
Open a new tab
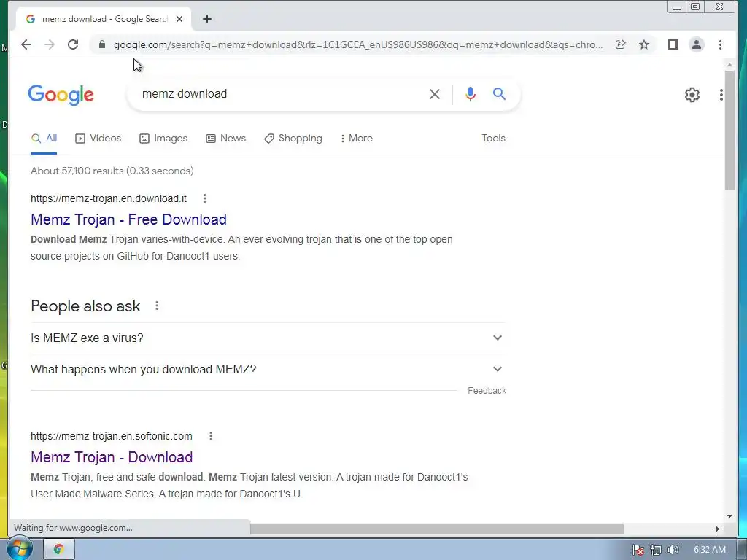pyautogui.click(x=206, y=19)
